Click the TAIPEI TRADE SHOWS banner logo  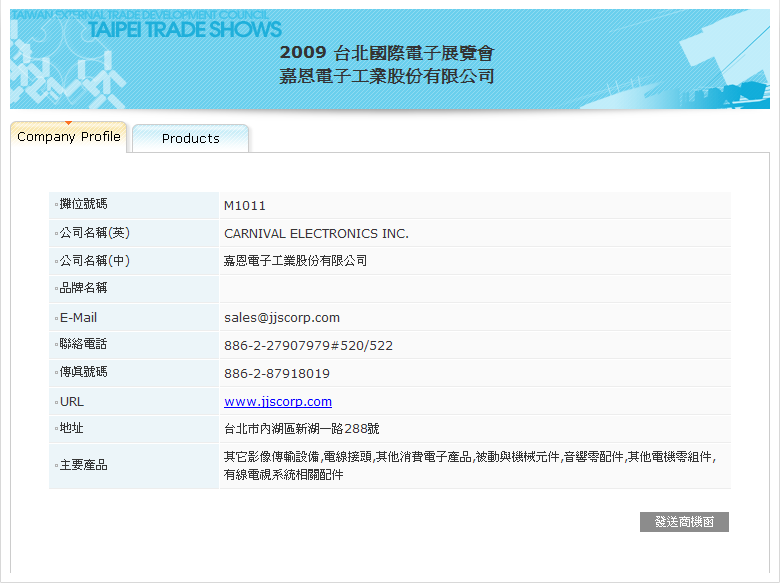point(185,29)
